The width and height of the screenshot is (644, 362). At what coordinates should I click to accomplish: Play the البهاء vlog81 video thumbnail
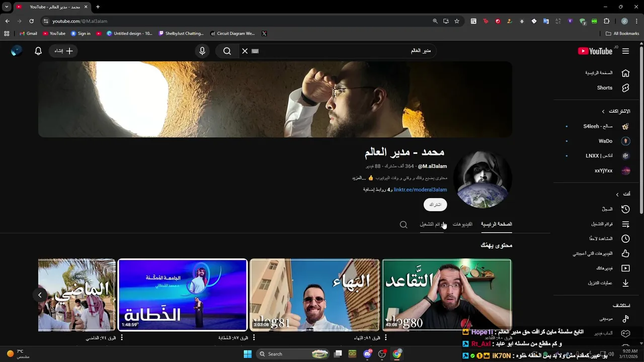click(x=314, y=295)
